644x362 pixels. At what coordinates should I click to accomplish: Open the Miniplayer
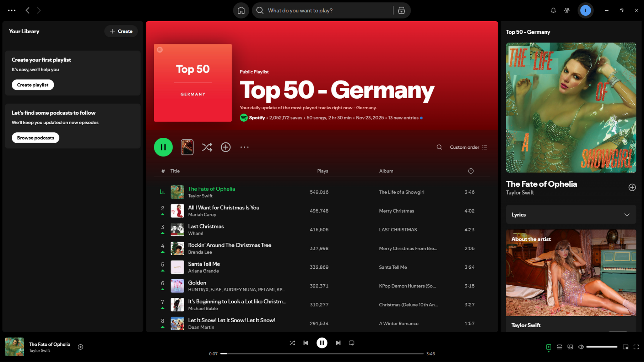point(626,347)
